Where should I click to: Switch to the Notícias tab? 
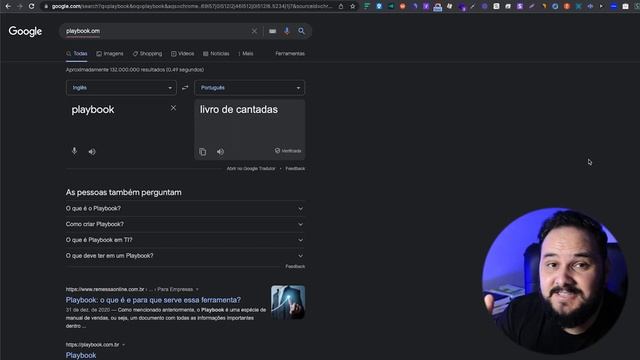216,54
